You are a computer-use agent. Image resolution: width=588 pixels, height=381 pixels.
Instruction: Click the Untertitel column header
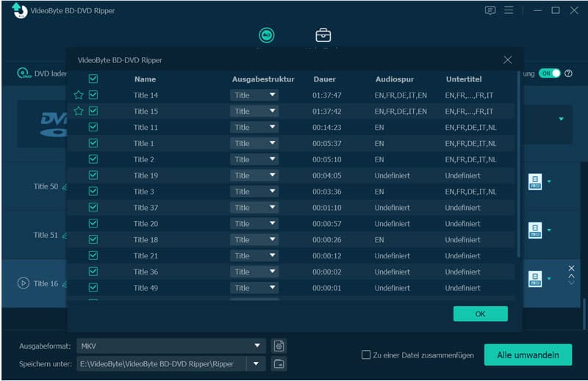(464, 79)
